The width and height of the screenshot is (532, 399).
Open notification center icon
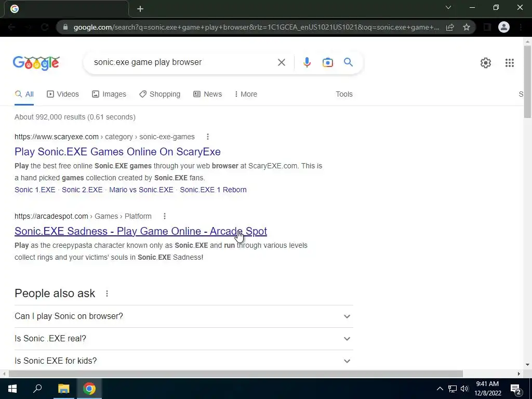tap(516, 390)
